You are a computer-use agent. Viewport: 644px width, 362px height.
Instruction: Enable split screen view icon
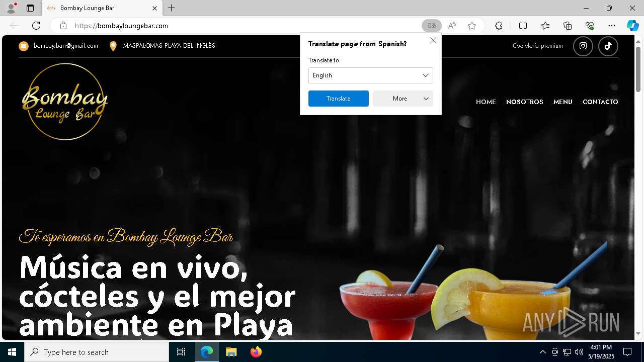(523, 26)
